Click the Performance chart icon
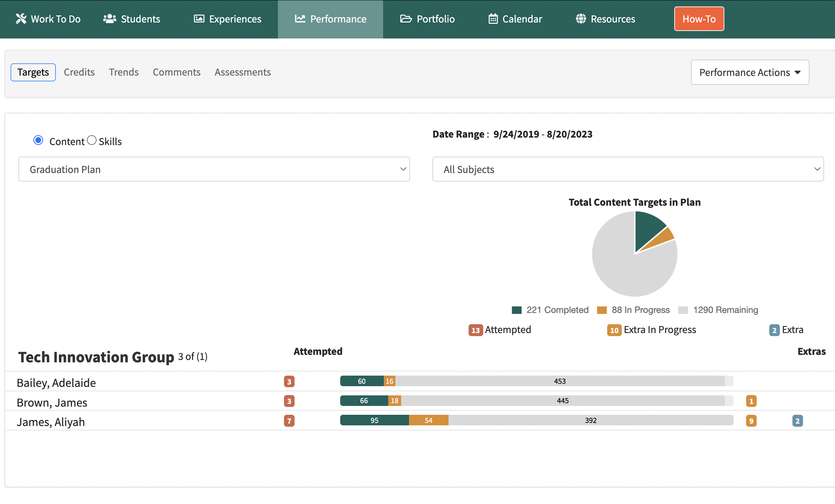 click(x=300, y=19)
